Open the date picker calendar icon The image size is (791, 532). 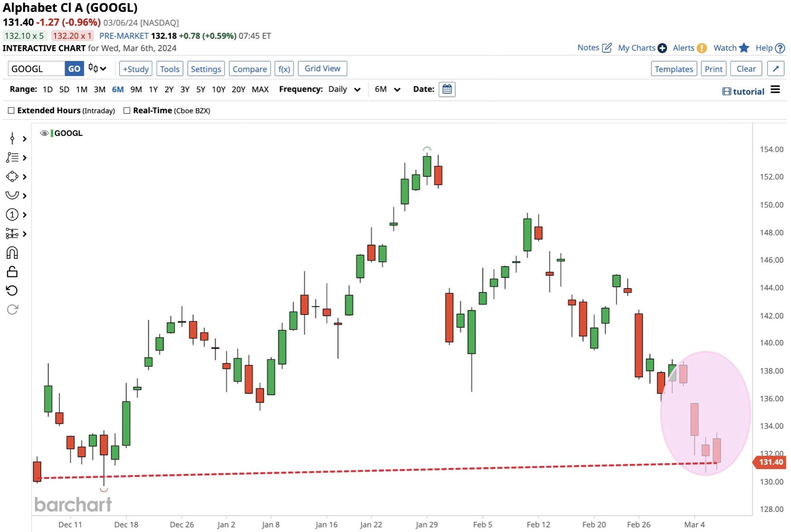[447, 89]
